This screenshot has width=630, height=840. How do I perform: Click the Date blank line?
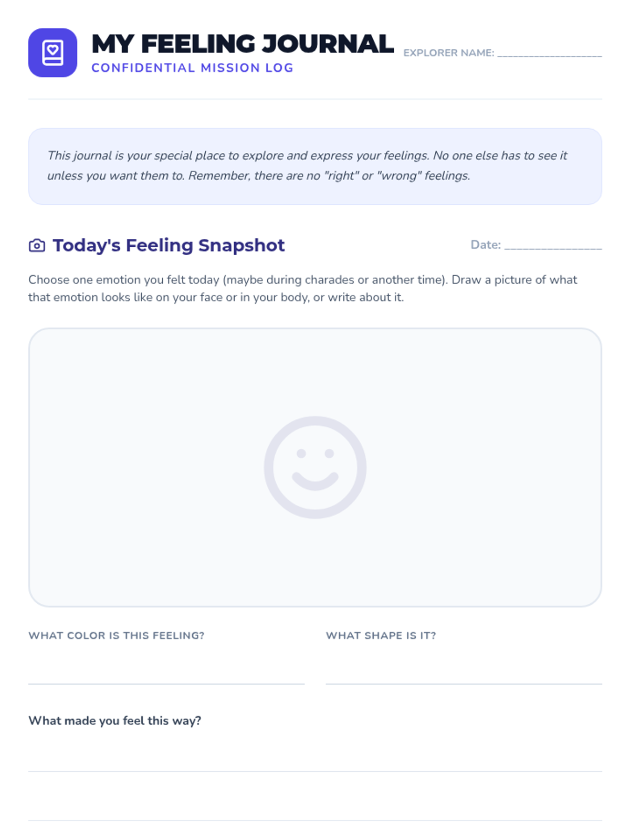click(x=553, y=246)
